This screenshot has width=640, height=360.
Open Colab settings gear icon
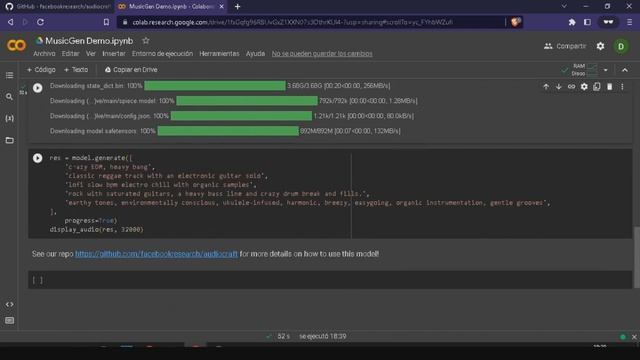pyautogui.click(x=600, y=46)
